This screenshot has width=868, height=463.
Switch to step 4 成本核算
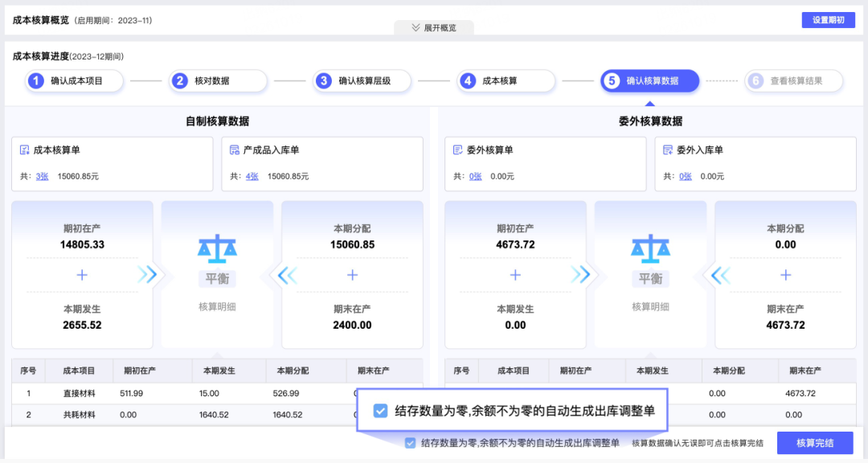pos(506,81)
